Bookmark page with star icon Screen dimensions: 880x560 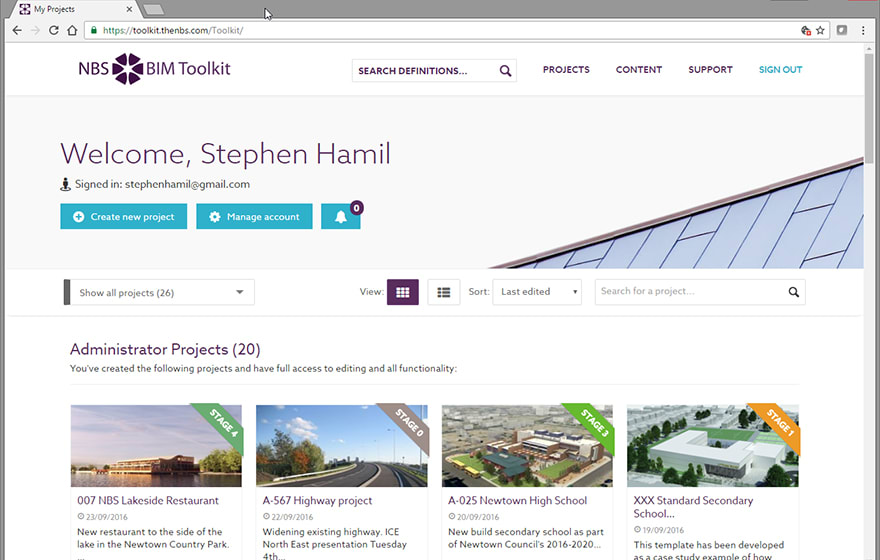820,30
